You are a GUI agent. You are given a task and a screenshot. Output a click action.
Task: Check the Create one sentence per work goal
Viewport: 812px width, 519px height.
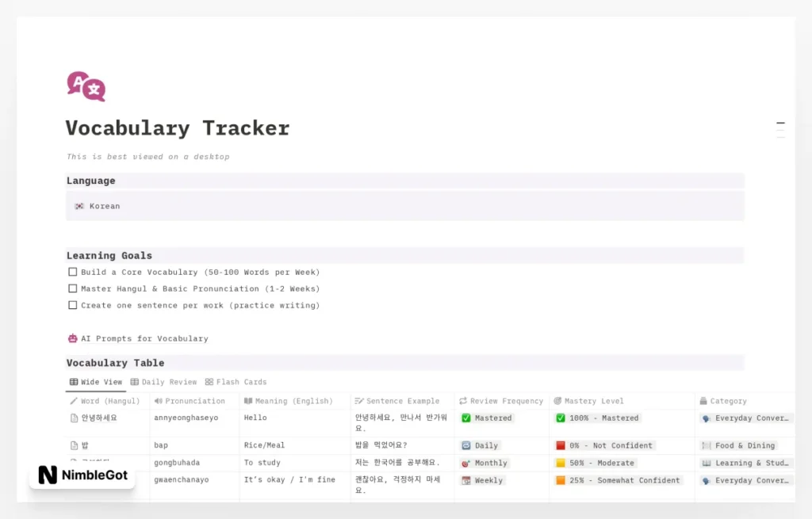tap(72, 305)
